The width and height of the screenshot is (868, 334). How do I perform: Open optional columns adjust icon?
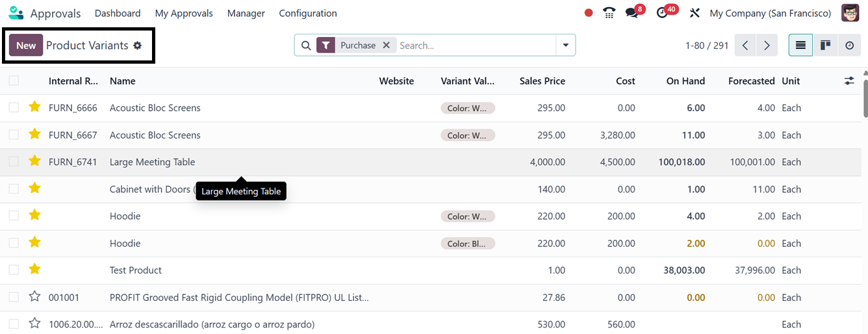pos(849,81)
